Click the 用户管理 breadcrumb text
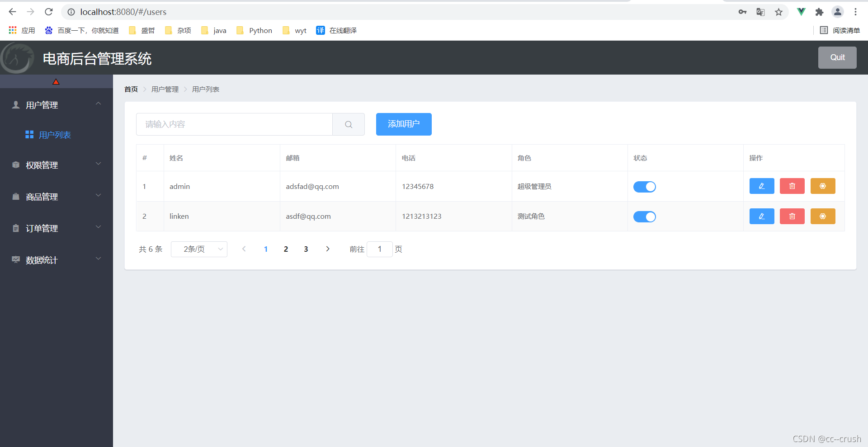The width and height of the screenshot is (868, 447). pos(165,89)
